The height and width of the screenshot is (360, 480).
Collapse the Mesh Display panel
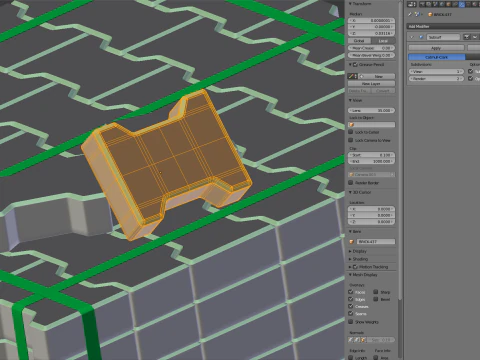pyautogui.click(x=350, y=274)
